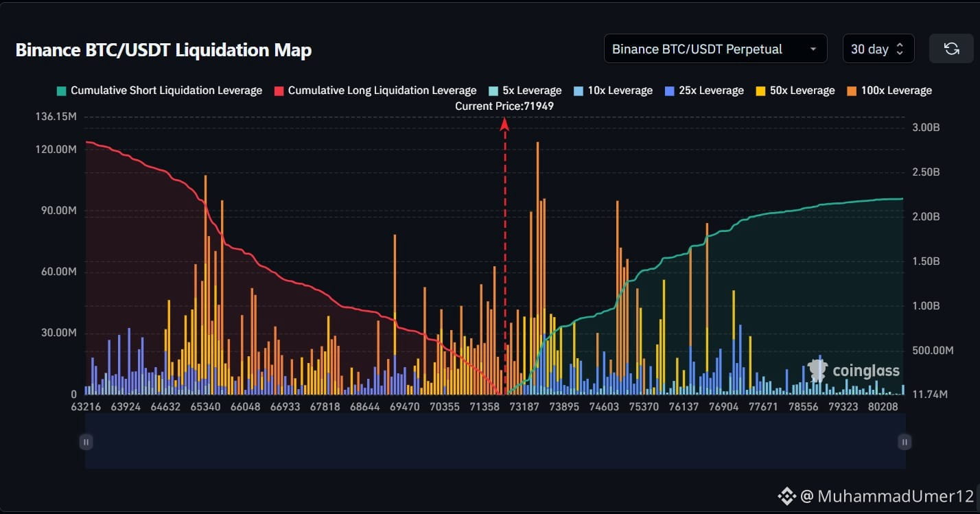This screenshot has height=514, width=980.
Task: Click the 67818 price axis label
Action: click(325, 407)
